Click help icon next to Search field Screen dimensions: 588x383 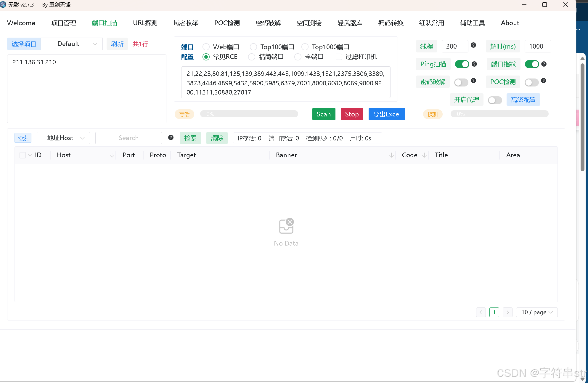[x=171, y=137]
